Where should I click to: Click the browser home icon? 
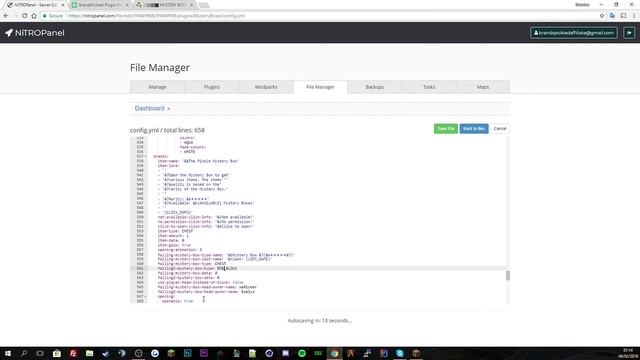click(34, 16)
